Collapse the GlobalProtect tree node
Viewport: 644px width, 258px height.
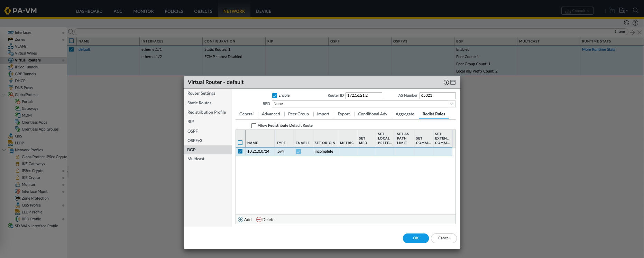coord(4,95)
